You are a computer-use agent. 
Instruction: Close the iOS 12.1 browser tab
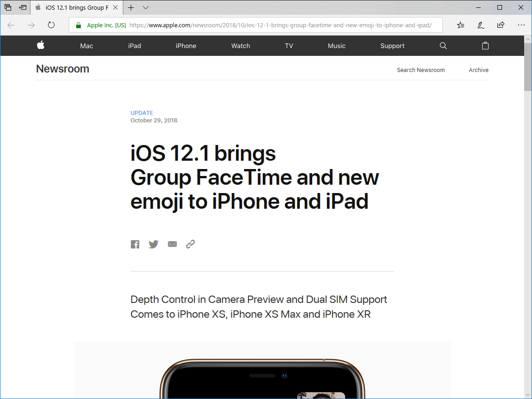115,7
